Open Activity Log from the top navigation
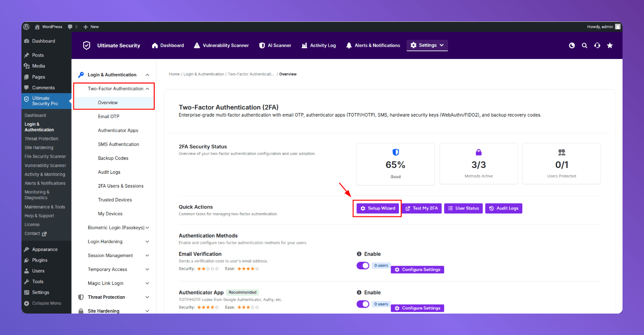Screen dimensions: 644x335 pyautogui.click(x=318, y=45)
